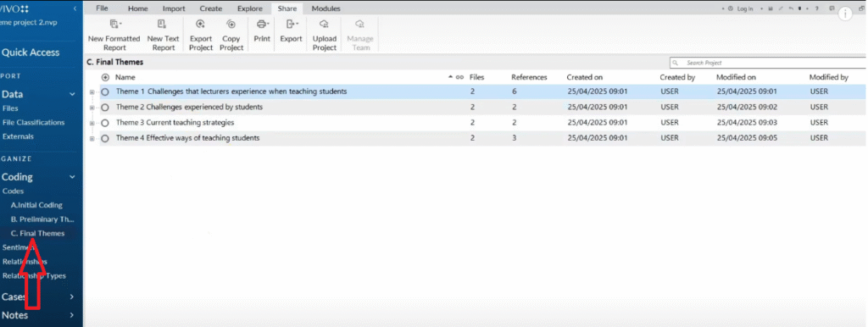Click the chat feedback icon at top right
Screen dimensions: 868x327
[x=832, y=8]
